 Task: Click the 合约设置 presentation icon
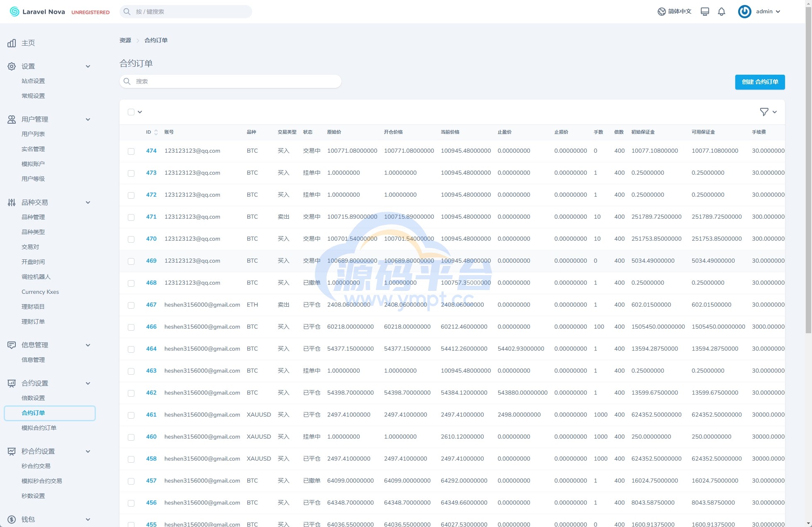(12, 383)
